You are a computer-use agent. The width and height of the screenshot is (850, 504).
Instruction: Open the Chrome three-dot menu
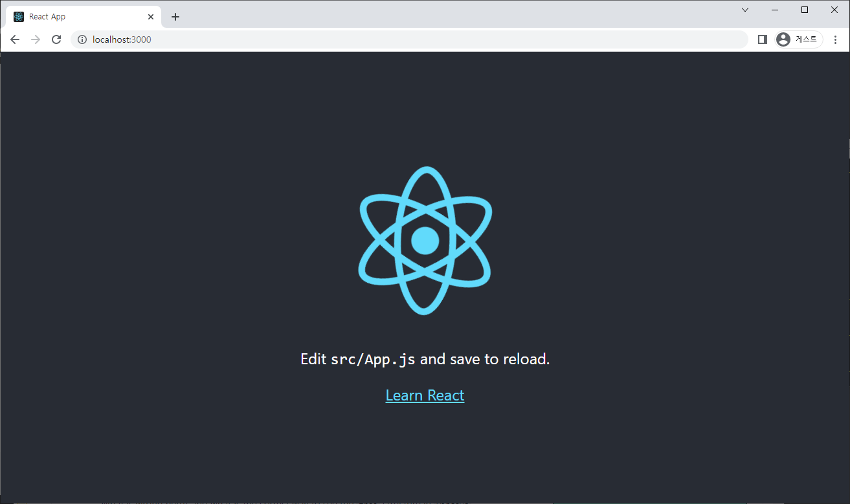click(x=835, y=39)
